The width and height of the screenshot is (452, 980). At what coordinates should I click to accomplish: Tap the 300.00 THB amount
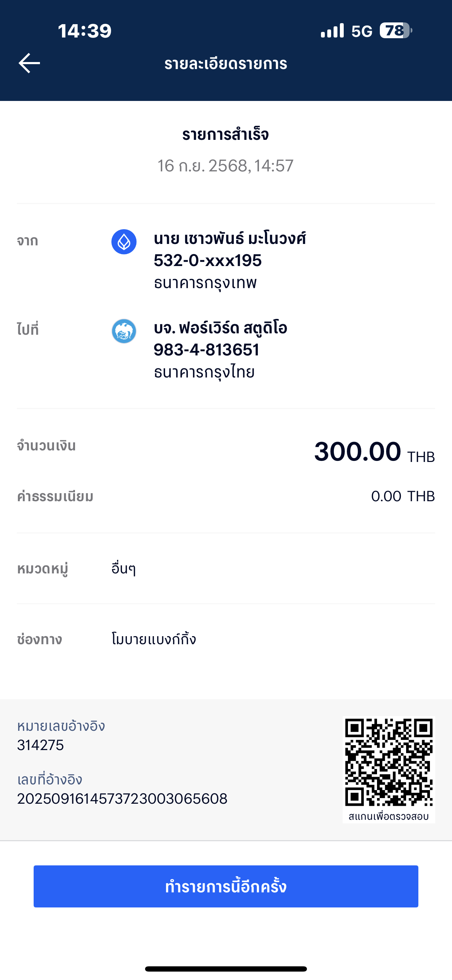tap(374, 452)
